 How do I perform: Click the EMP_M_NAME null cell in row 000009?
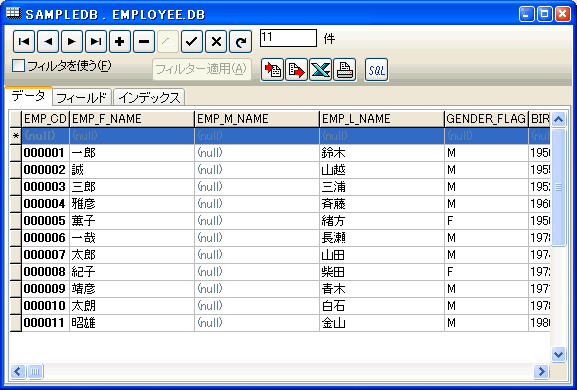[x=256, y=289]
